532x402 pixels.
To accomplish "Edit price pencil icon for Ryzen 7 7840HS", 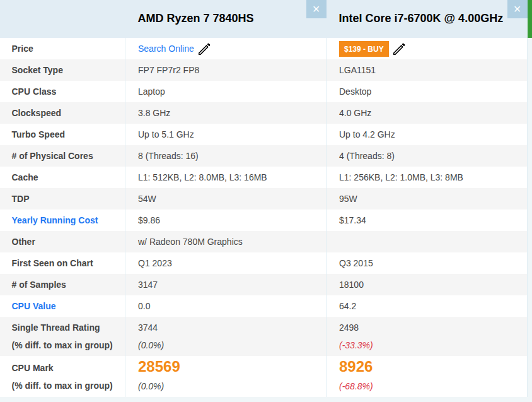I will [x=204, y=49].
